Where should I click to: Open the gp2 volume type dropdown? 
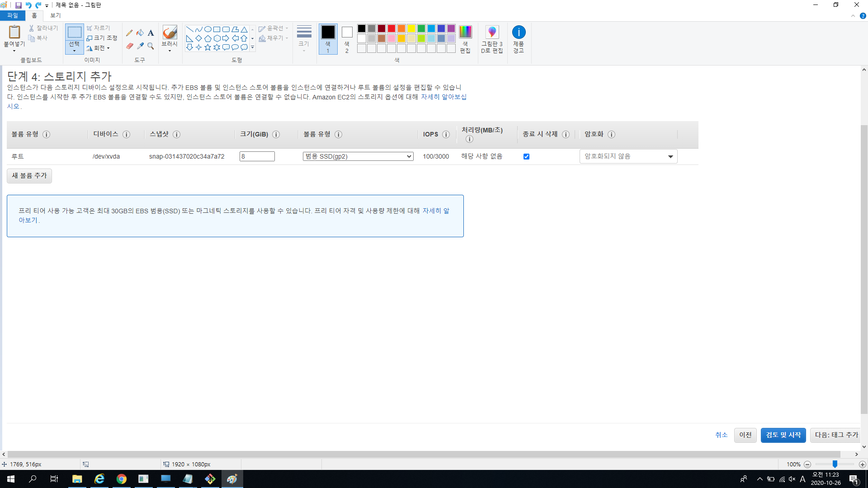click(x=358, y=156)
